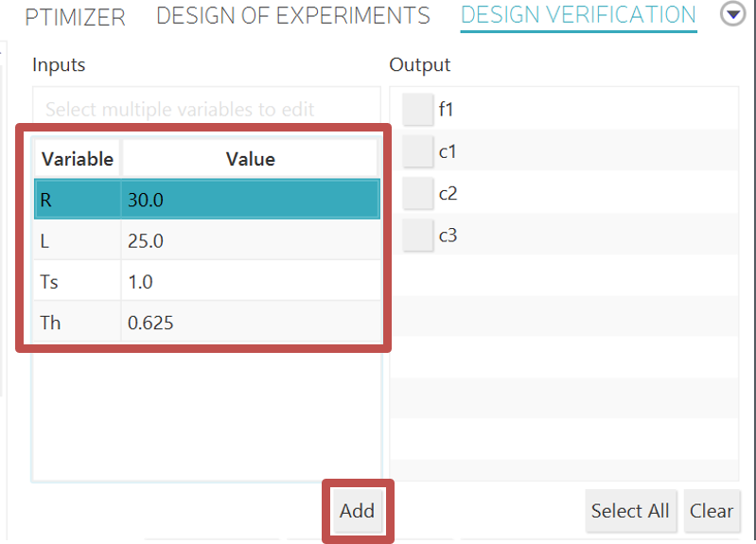Click the 'Select multiple variables to edit' field
This screenshot has width=756, height=544.
[x=206, y=110]
